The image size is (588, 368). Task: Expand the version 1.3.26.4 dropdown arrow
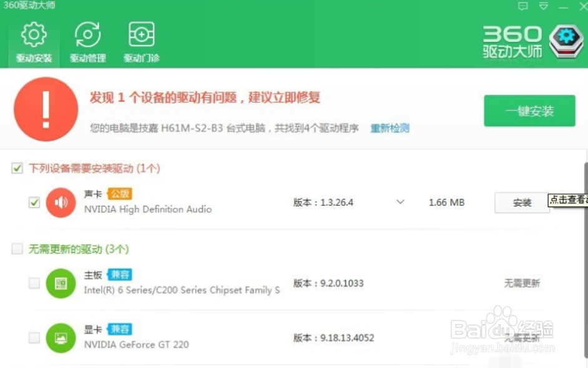click(x=400, y=202)
